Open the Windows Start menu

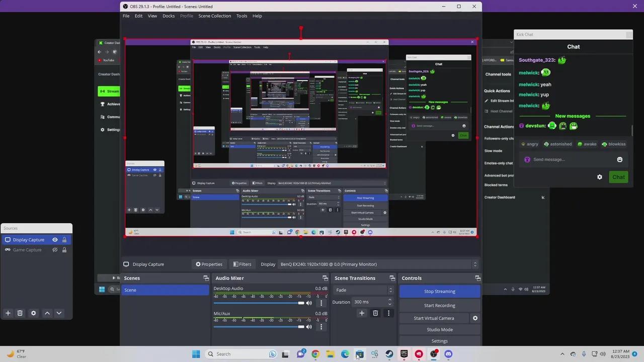point(196,354)
